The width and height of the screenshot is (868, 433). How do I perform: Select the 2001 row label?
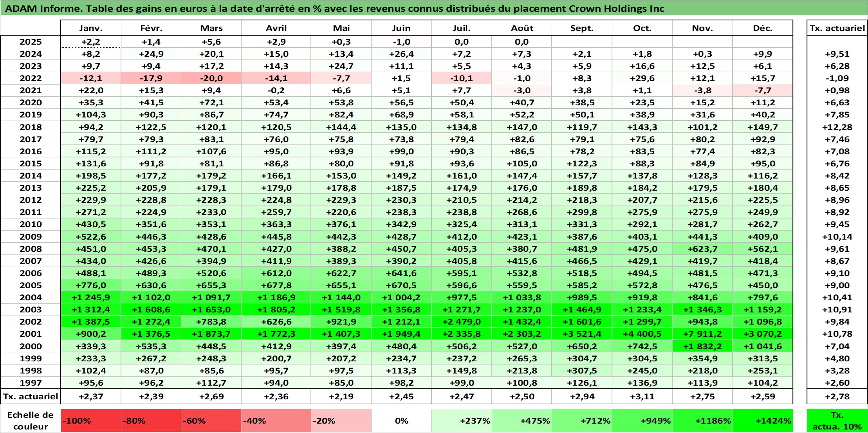click(x=31, y=334)
